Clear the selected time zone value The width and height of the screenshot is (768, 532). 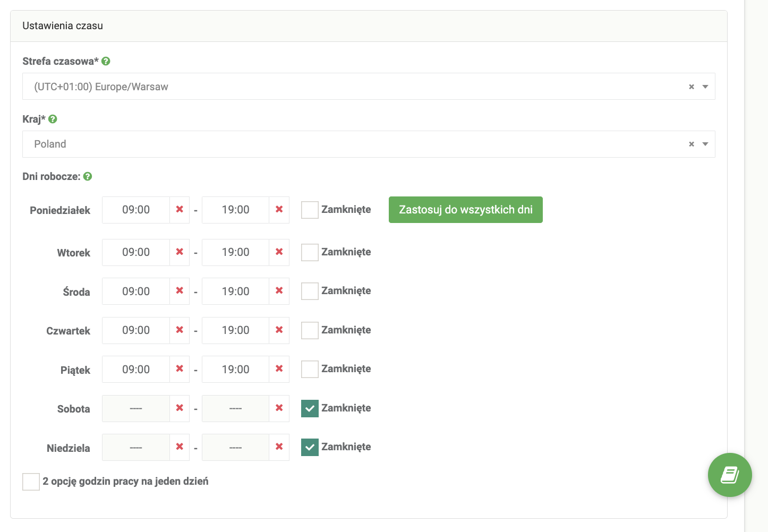coord(692,87)
